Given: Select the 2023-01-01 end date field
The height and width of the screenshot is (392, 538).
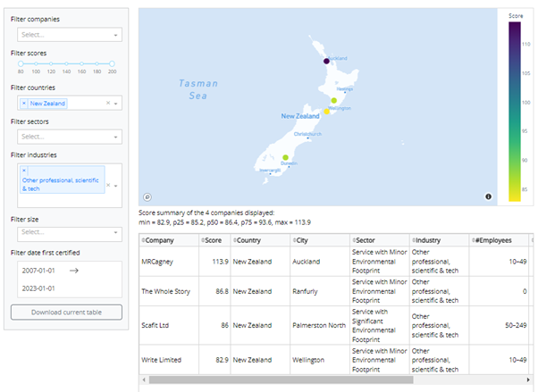Looking at the screenshot, I should coord(40,288).
